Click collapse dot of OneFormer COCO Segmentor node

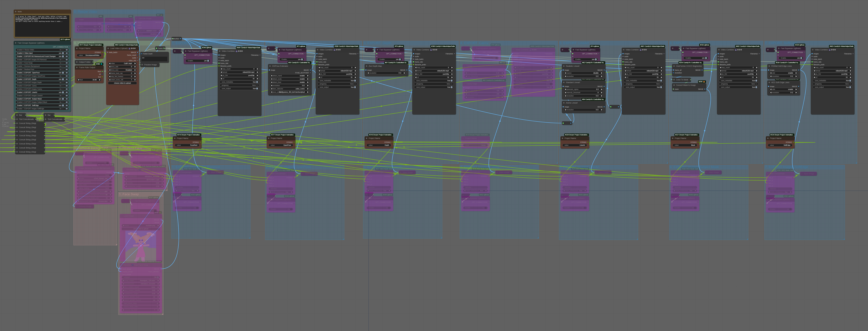(674, 66)
